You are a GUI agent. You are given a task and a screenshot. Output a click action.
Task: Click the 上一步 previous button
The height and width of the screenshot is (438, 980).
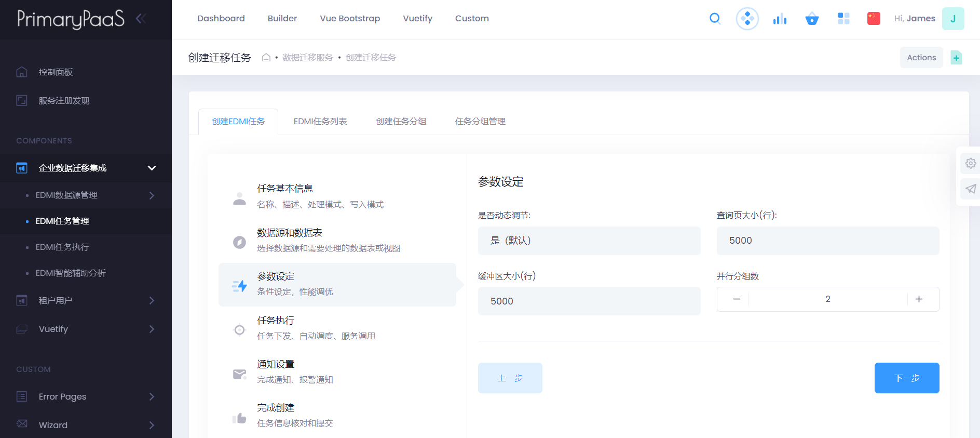(510, 378)
